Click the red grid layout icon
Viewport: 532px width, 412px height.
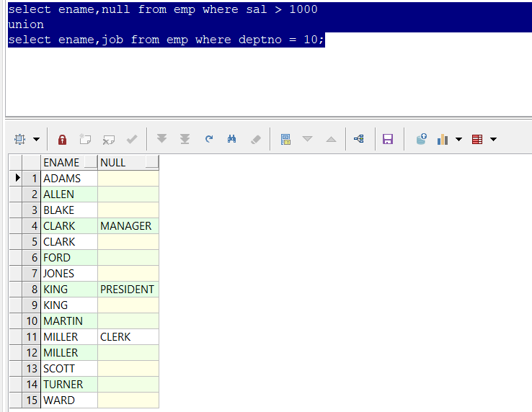pos(477,139)
